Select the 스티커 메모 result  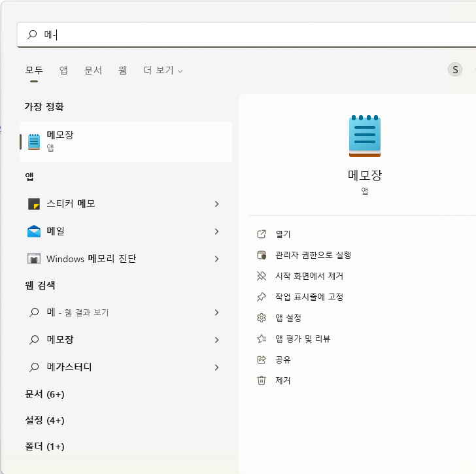[x=126, y=204]
